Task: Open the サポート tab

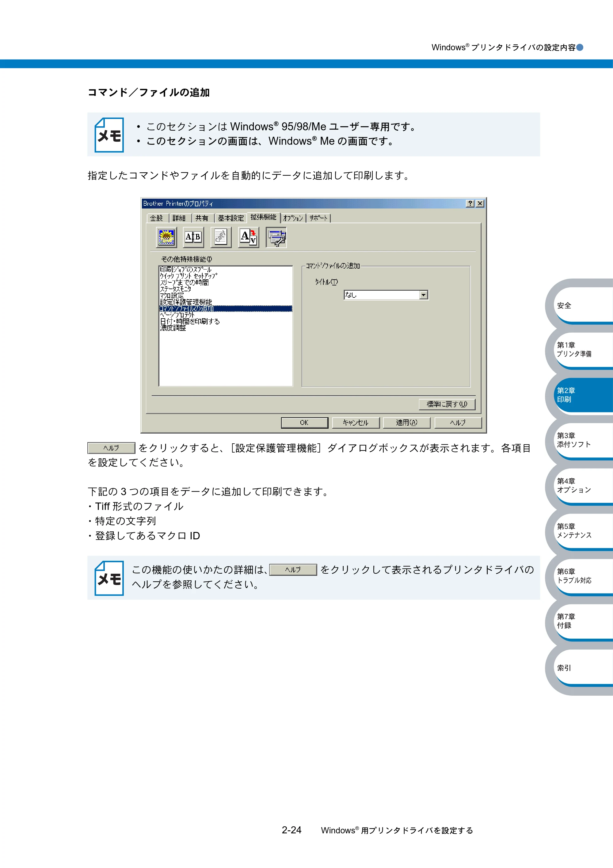Action: (x=318, y=218)
